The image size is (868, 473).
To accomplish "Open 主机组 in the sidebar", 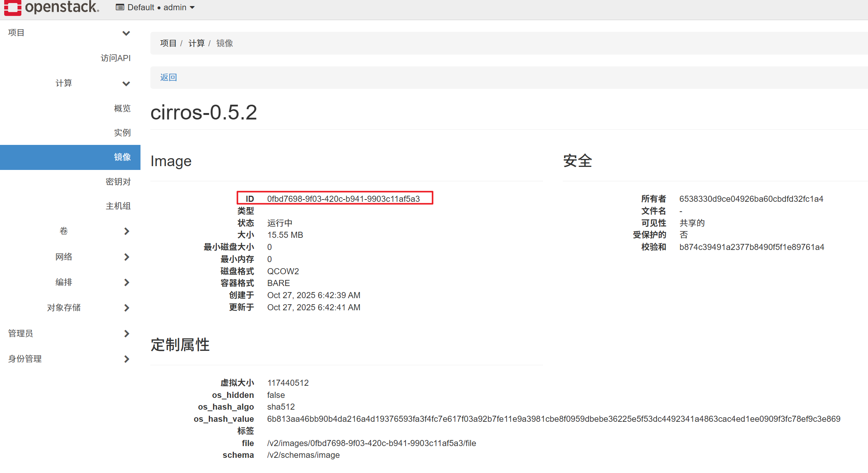I will [118, 206].
